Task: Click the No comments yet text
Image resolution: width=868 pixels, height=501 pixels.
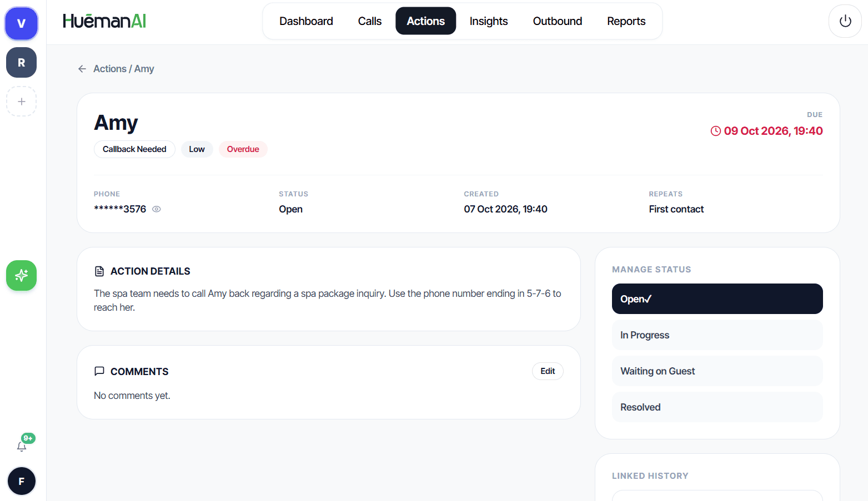Action: (x=132, y=396)
